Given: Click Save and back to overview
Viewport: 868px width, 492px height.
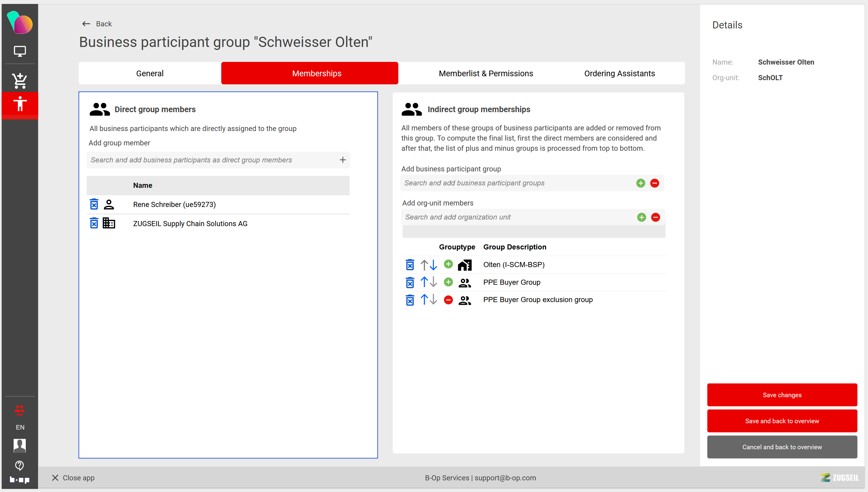Looking at the screenshot, I should [782, 421].
